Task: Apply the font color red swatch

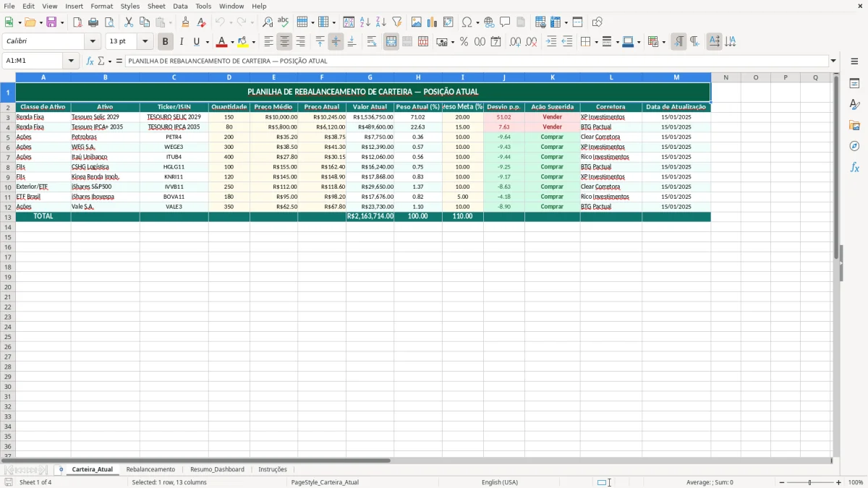Action: pyautogui.click(x=222, y=42)
